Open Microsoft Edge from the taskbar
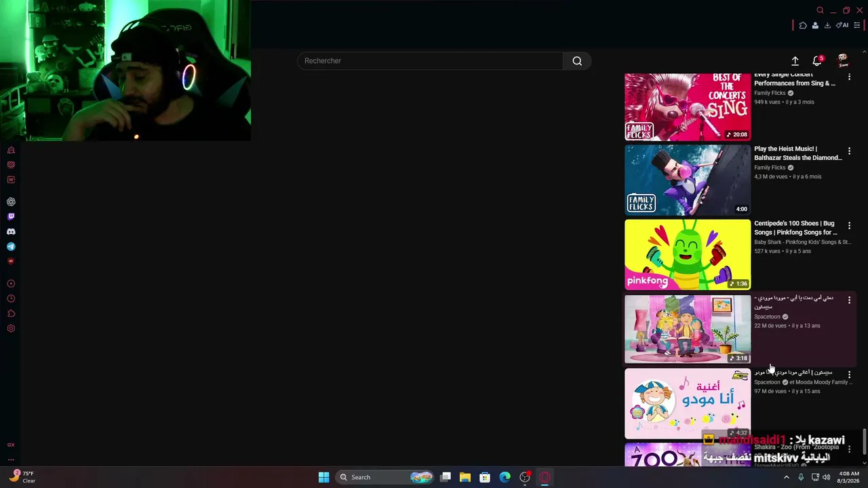The width and height of the screenshot is (868, 488). tap(505, 477)
